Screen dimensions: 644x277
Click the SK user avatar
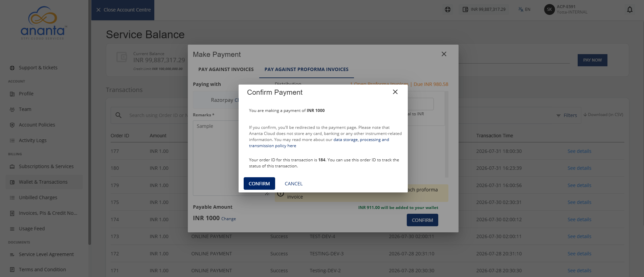[x=549, y=9]
